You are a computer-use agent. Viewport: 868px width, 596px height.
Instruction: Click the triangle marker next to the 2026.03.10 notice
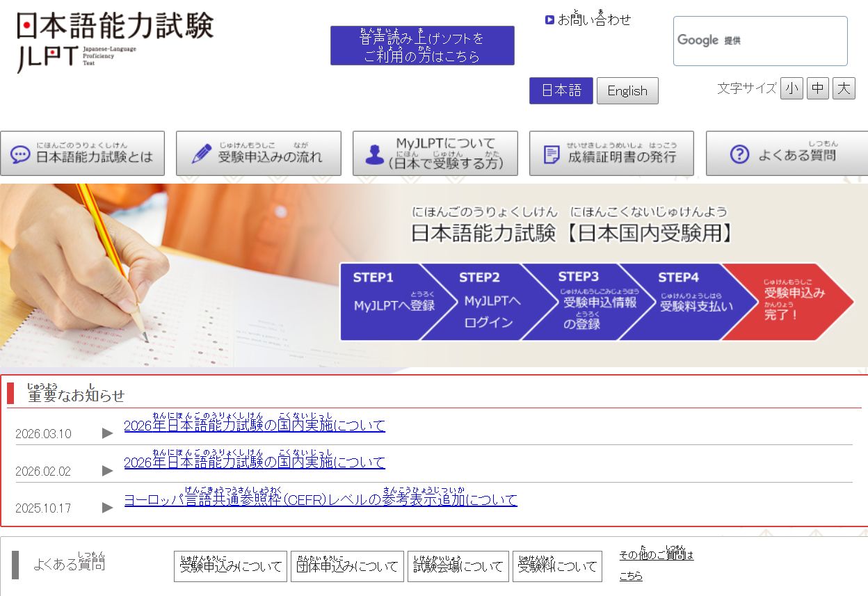point(106,431)
